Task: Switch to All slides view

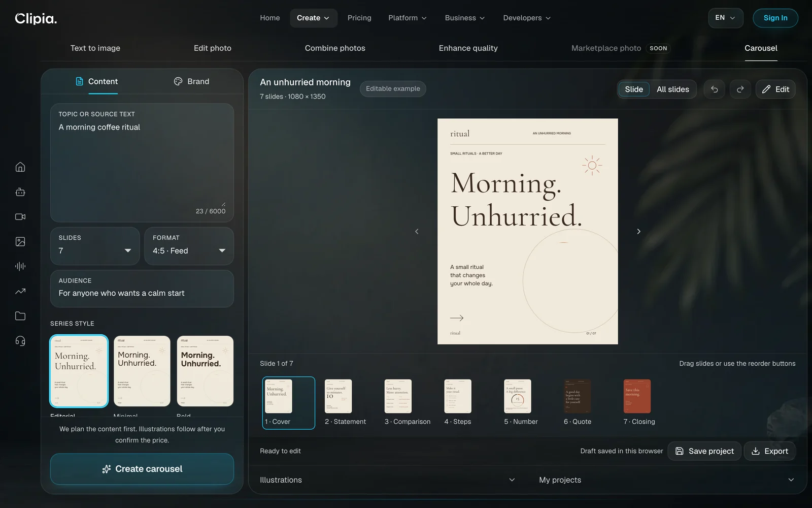Action: click(673, 89)
